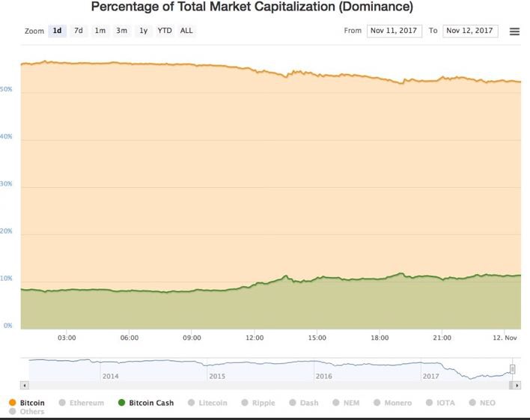This screenshot has height=420, width=530.
Task: Select the 1m zoom range
Action: pos(100,31)
